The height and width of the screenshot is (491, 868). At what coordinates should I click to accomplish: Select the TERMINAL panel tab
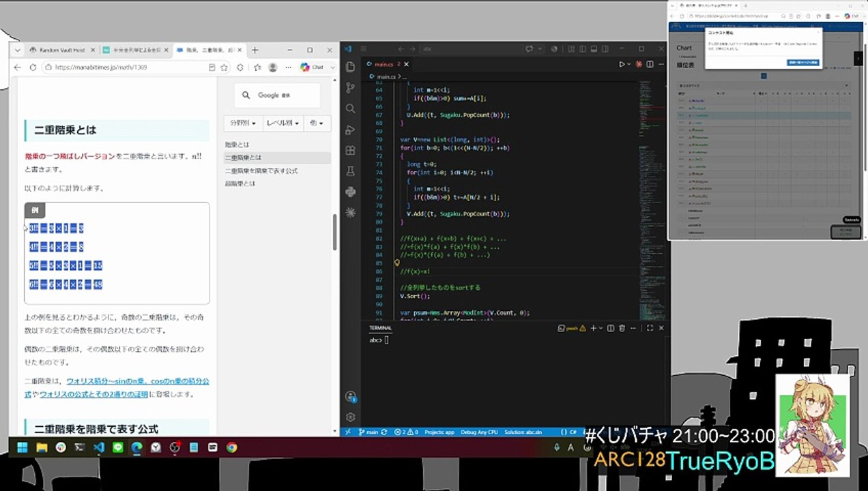click(381, 328)
